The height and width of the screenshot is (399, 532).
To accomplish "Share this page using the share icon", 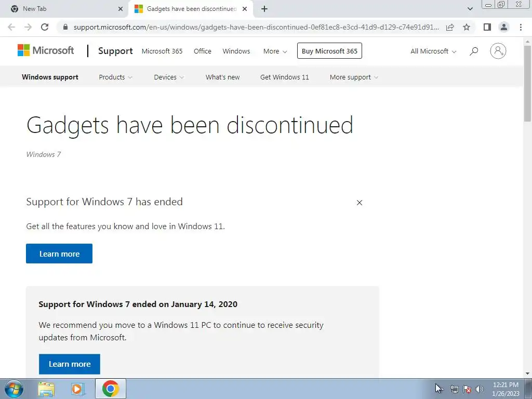I will click(x=450, y=27).
